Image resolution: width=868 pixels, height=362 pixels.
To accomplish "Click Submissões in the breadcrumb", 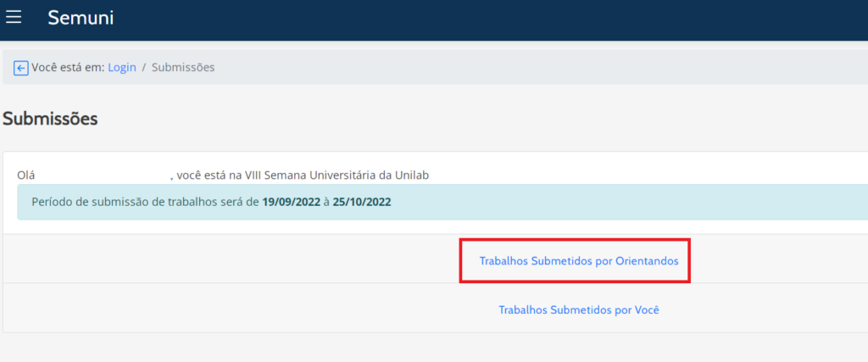I will click(183, 68).
